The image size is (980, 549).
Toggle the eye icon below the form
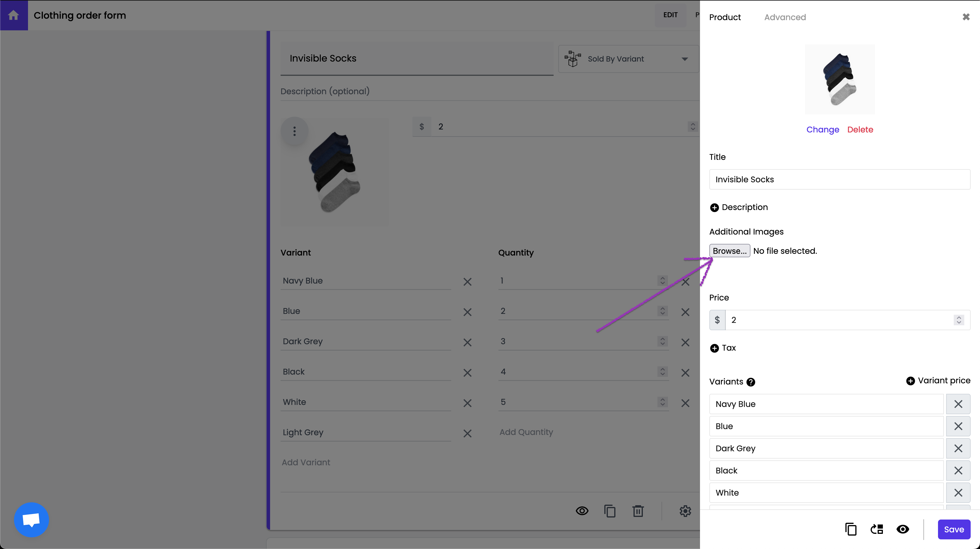tap(582, 511)
